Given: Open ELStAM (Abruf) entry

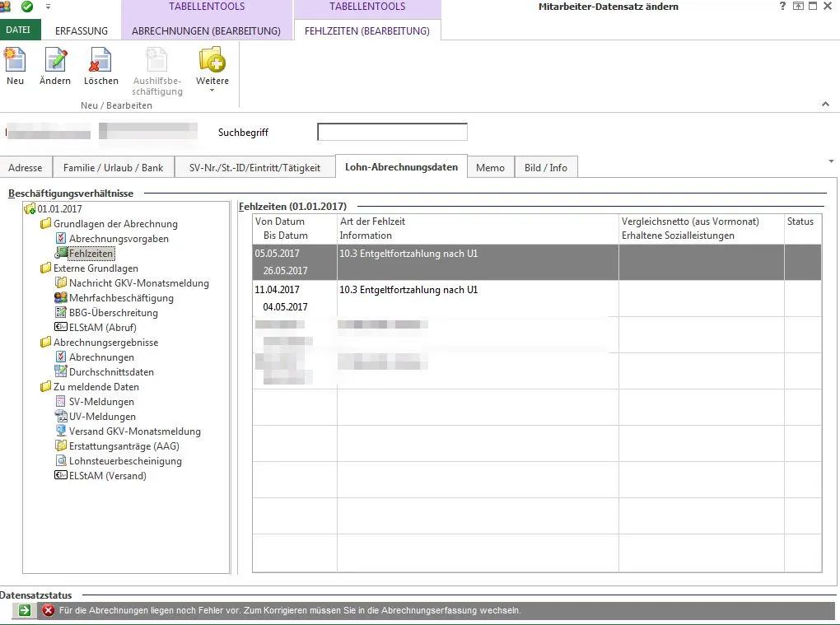Looking at the screenshot, I should pyautogui.click(x=102, y=328).
